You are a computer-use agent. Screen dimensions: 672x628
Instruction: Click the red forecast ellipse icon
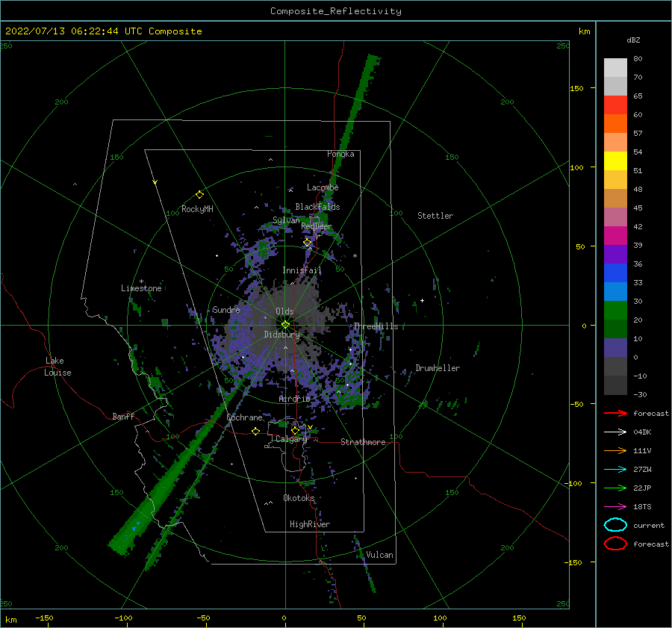pos(615,544)
